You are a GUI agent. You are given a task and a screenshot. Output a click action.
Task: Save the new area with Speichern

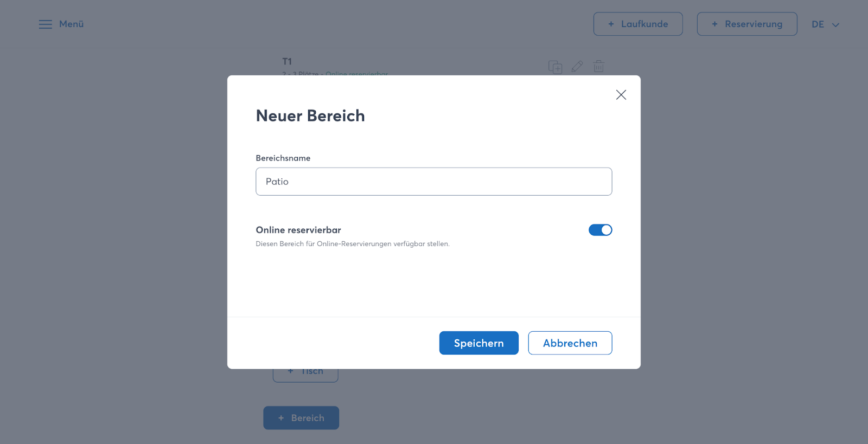[x=478, y=343]
